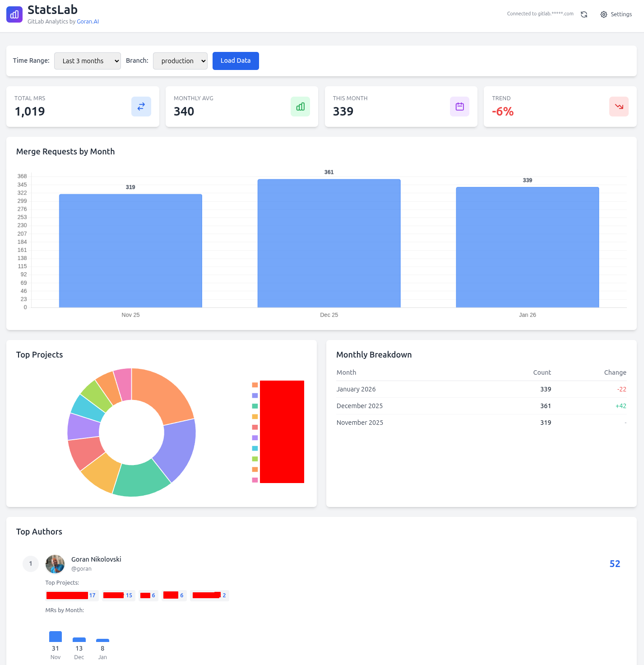
Task: Click the StatsLab purple bar-chart logo icon
Action: 14,14
